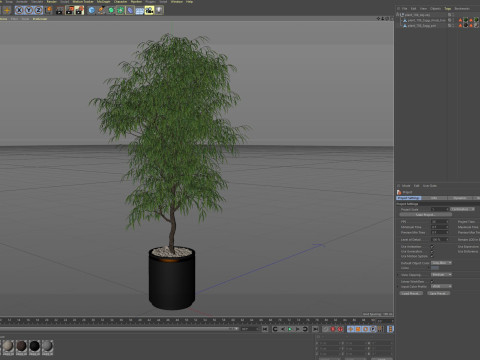Collapse top object hierarchy in Object Manager

pyautogui.click(x=398, y=15)
